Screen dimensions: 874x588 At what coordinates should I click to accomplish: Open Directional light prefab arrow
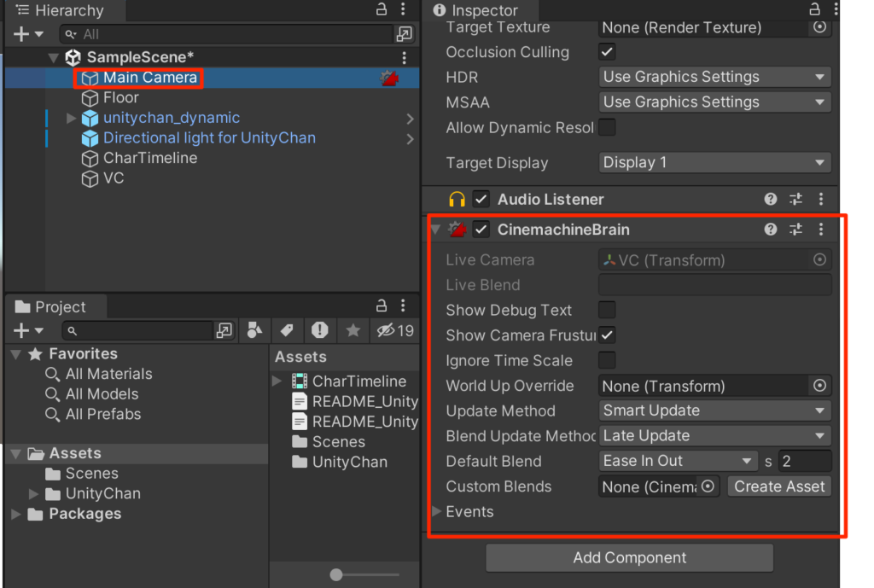[x=411, y=139]
